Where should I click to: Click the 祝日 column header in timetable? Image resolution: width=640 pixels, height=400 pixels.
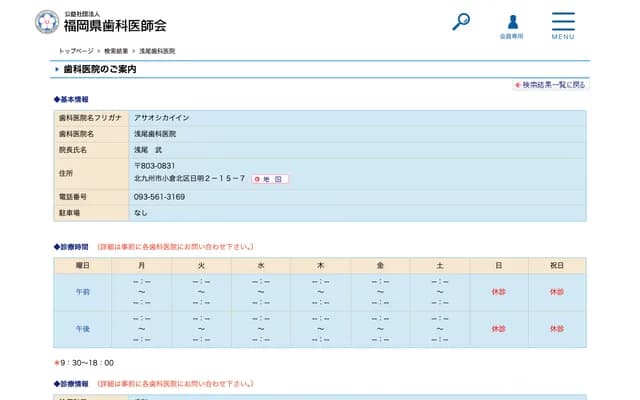[x=556, y=265]
